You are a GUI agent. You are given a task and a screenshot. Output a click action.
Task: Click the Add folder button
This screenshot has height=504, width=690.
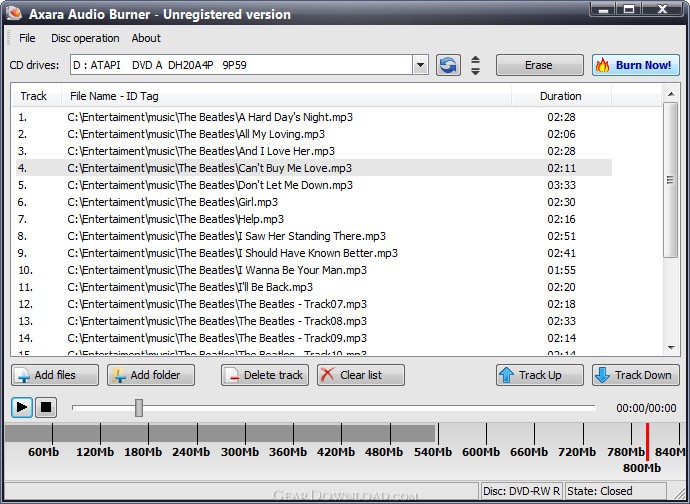(151, 375)
